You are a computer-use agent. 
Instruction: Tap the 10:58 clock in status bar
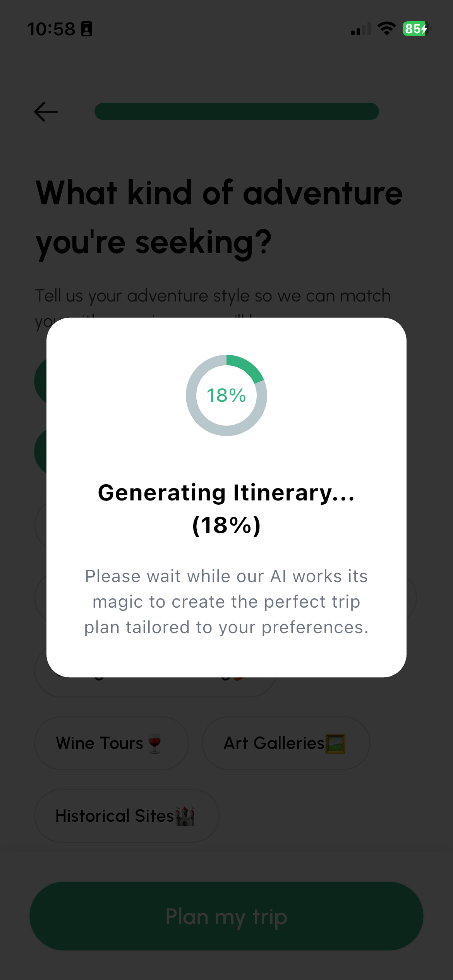click(x=52, y=28)
